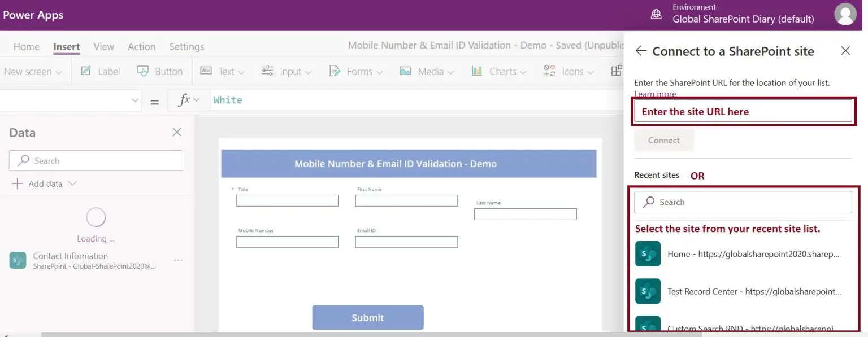Select the Home SharePoint site icon
868x337 pixels.
click(x=648, y=254)
